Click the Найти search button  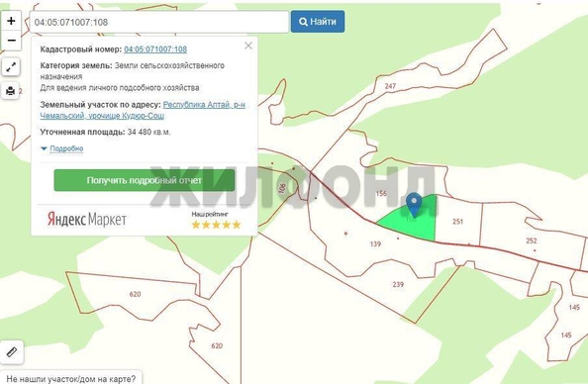(x=318, y=22)
